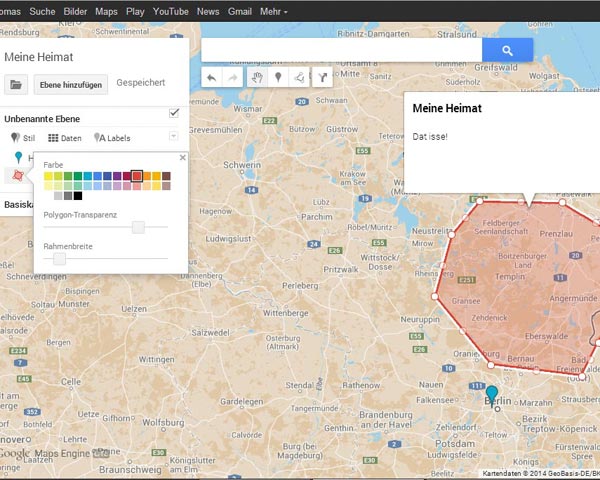Select the add marker pin tool
This screenshot has width=600, height=480.
pos(278,78)
